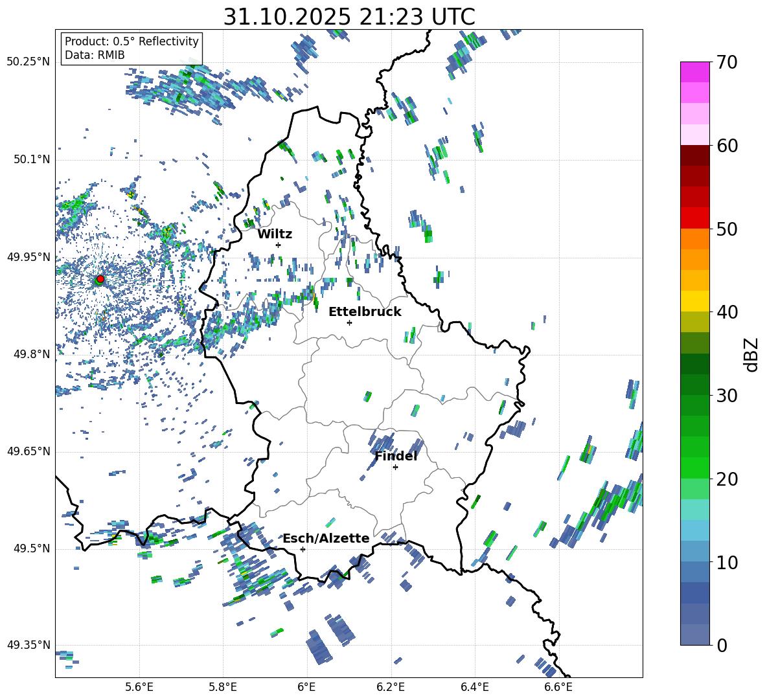Screen dimensions: 767x700
Task: Click the Esch/Alzette station cross marker
Action: [303, 549]
